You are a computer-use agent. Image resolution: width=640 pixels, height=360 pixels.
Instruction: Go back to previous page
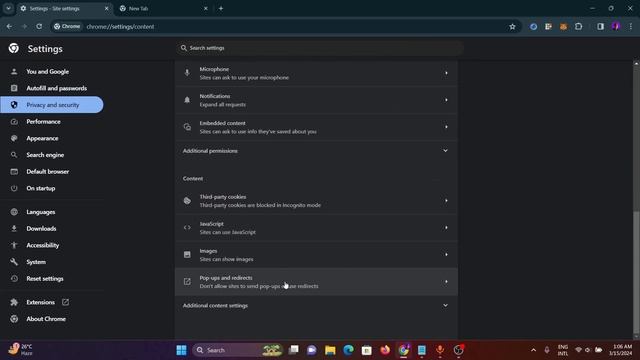click(9, 27)
